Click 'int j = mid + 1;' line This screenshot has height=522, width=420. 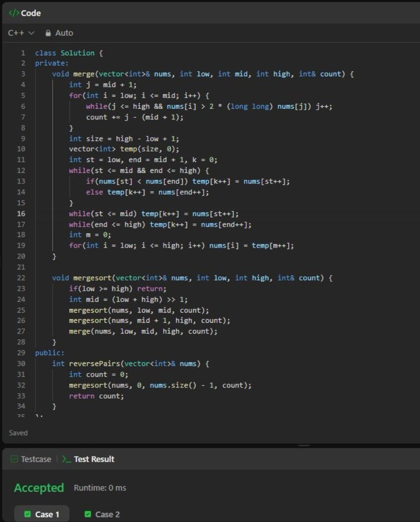[103, 85]
